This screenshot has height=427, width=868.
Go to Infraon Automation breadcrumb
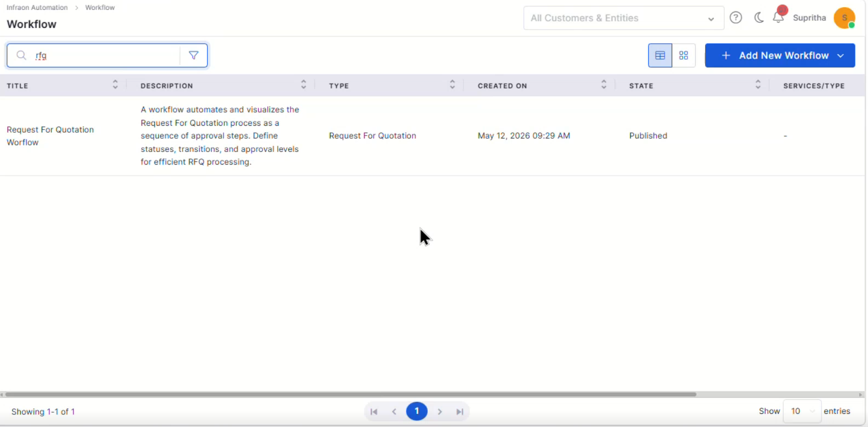tap(37, 8)
